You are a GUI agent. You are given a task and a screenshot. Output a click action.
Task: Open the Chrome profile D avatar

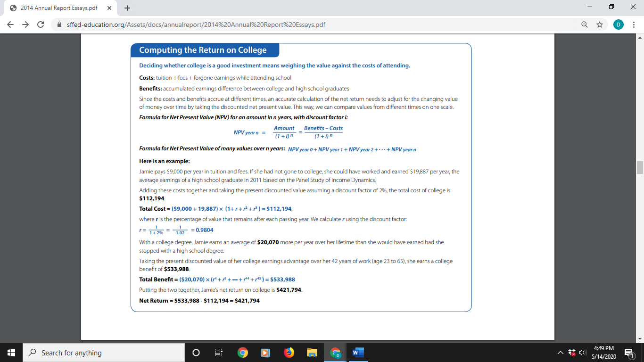618,25
